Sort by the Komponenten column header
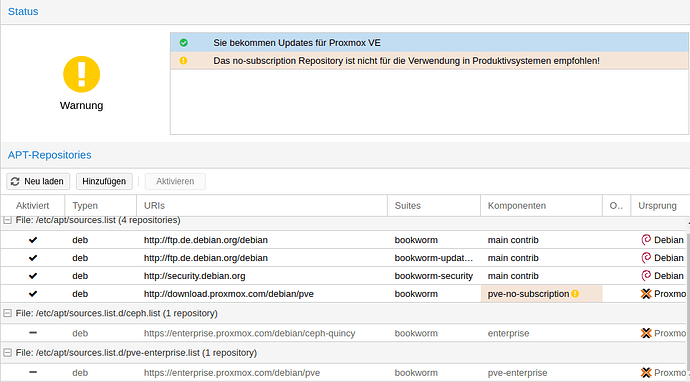Image resolution: width=690 pixels, height=382 pixels. [541, 206]
